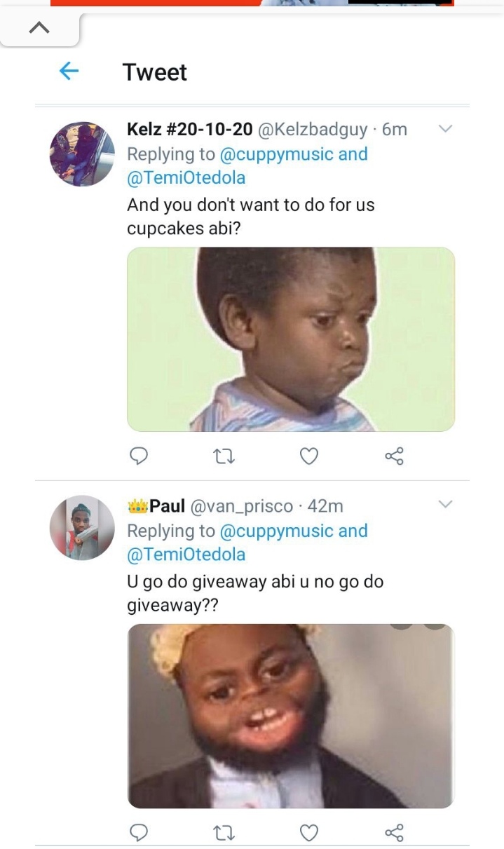Viewport: 504px width, 849px height.
Task: Retweet Paul's giveaway tweet
Action: point(224,832)
